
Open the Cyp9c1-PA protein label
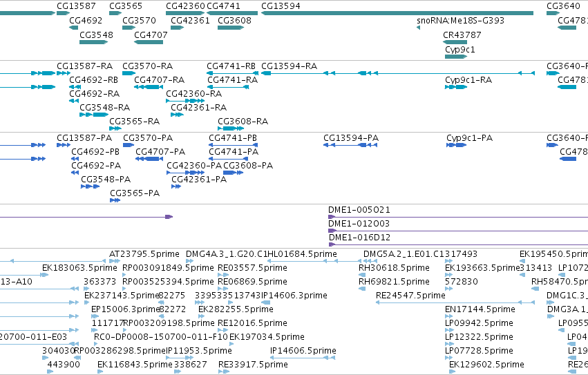[x=469, y=138]
